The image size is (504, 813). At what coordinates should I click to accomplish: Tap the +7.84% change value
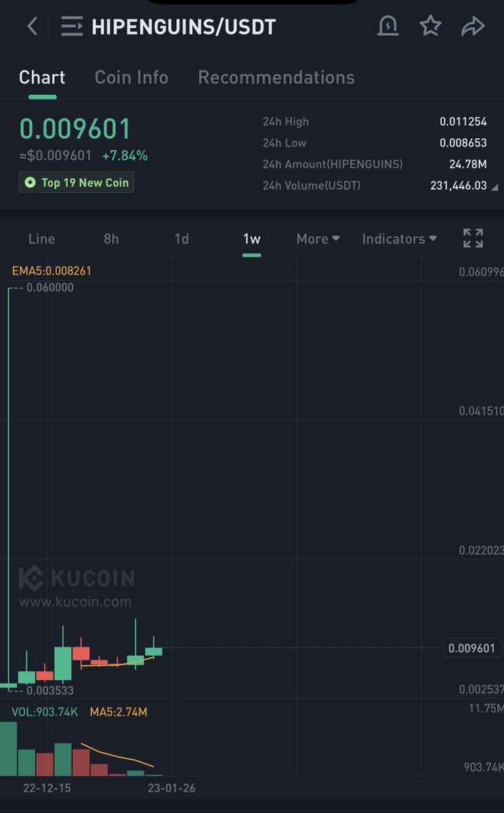point(125,156)
